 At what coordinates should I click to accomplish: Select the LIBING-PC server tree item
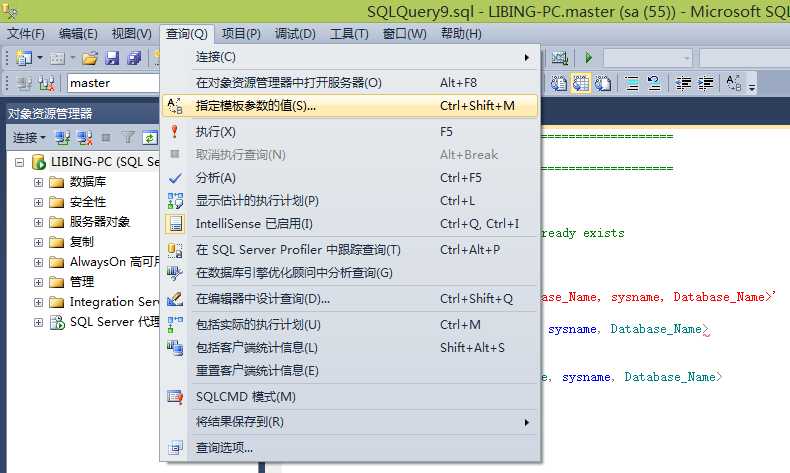point(104,162)
